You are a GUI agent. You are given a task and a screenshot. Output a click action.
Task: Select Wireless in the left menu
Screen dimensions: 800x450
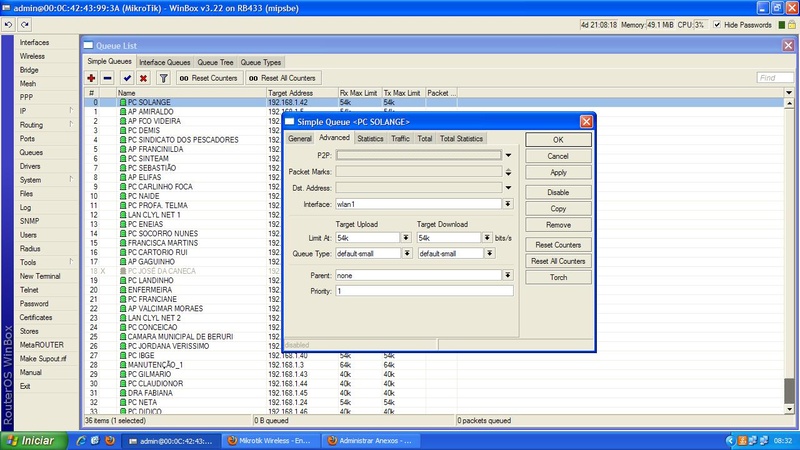(32, 57)
